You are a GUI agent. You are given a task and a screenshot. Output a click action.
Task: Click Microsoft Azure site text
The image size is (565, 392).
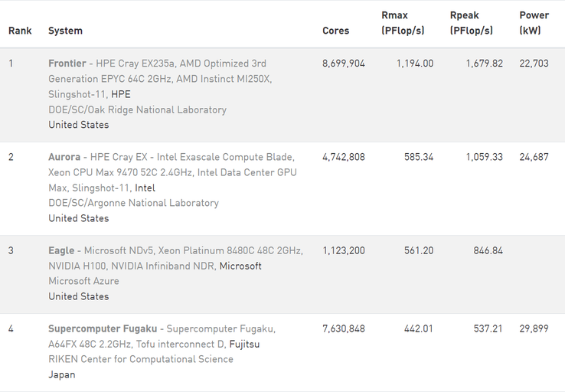tap(83, 281)
